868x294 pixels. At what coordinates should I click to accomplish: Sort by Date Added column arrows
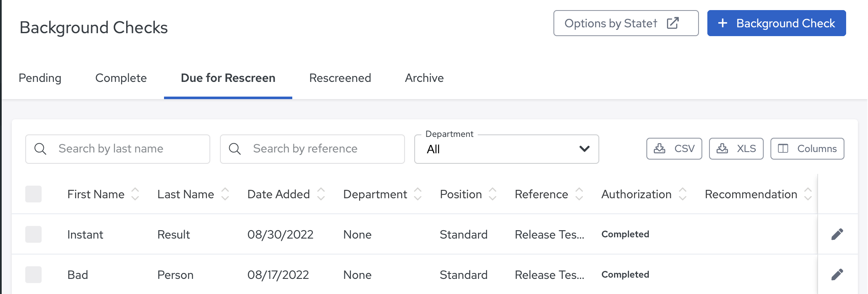tap(321, 194)
